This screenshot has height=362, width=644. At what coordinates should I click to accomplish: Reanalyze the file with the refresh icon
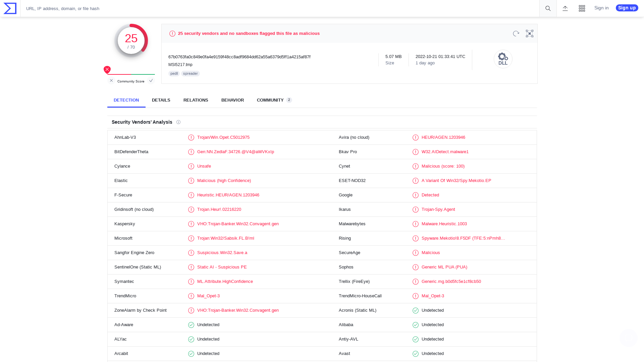[516, 34]
